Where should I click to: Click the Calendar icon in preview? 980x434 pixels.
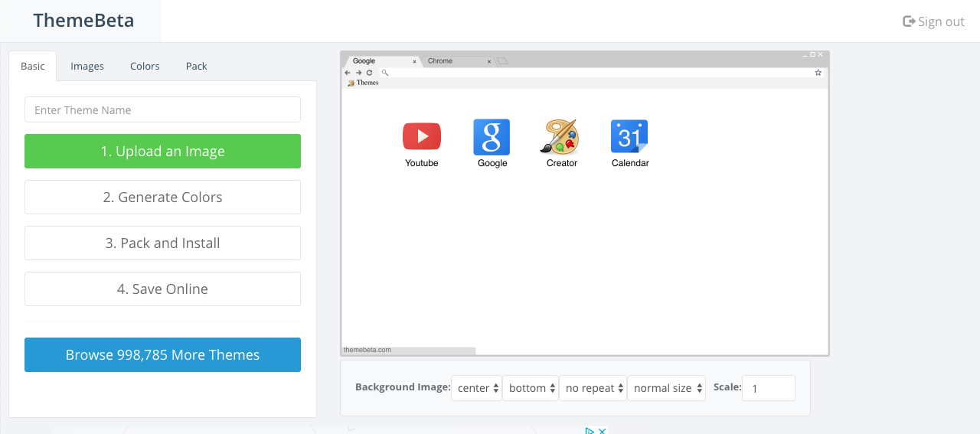tap(629, 137)
